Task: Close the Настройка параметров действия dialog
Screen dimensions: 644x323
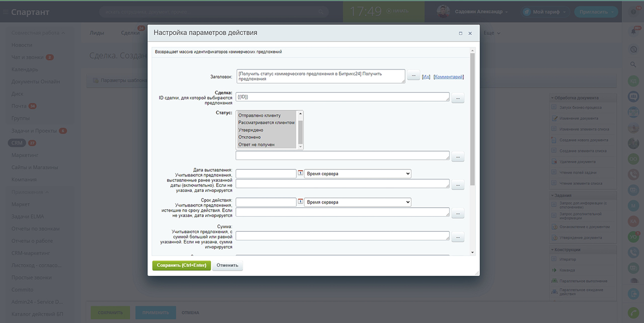Action: pos(470,33)
